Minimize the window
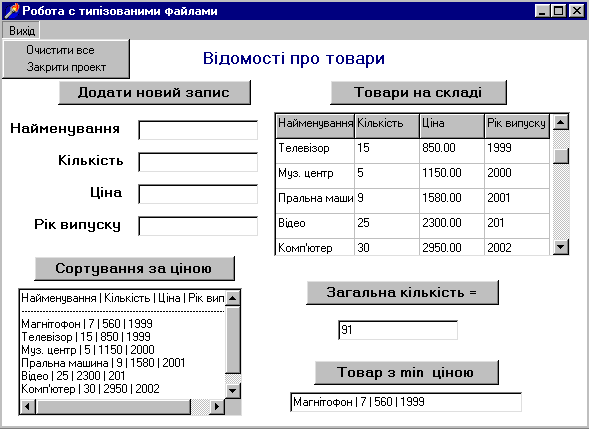Image resolution: width=589 pixels, height=429 pixels. [x=542, y=11]
